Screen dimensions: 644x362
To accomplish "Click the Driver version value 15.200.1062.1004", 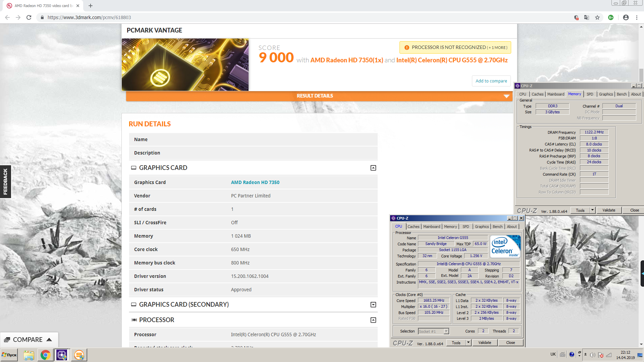I will coord(250,276).
